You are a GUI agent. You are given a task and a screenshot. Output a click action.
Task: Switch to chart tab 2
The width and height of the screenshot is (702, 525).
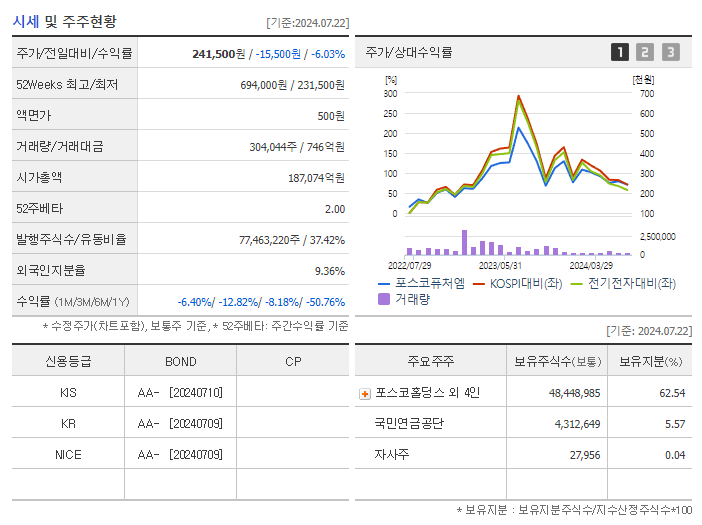[x=645, y=52]
